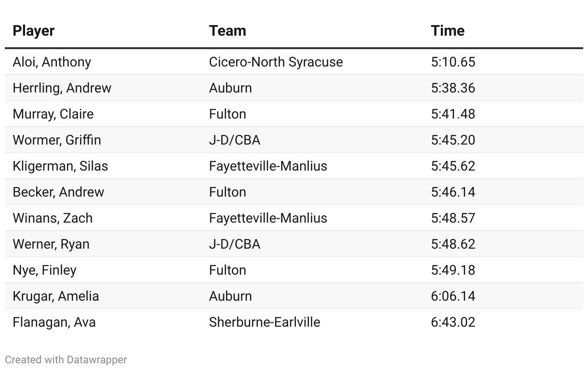This screenshot has width=588, height=371.
Task: Click Becker, Andrew in the list
Action: click(58, 192)
